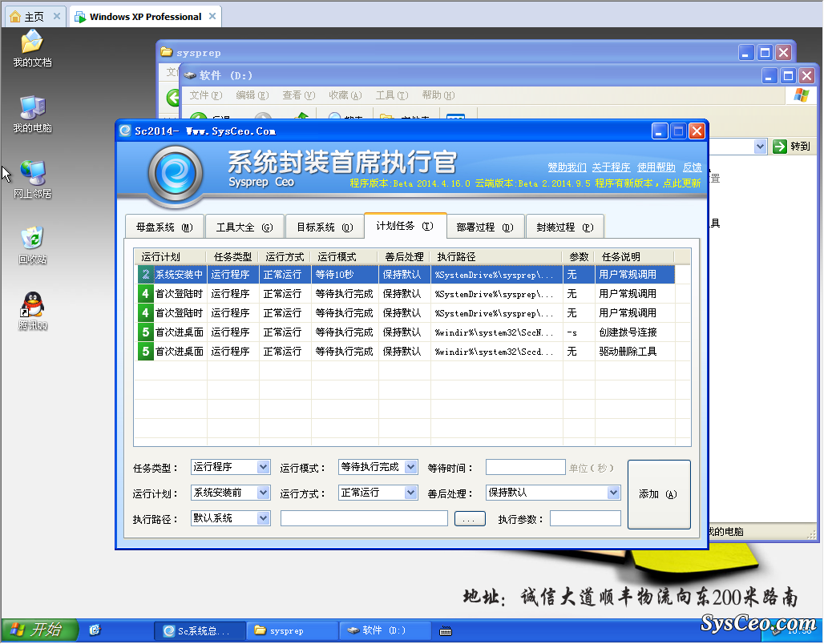Click the 使用帮助 link
Viewport: 824px width, 644px height.
(656, 167)
